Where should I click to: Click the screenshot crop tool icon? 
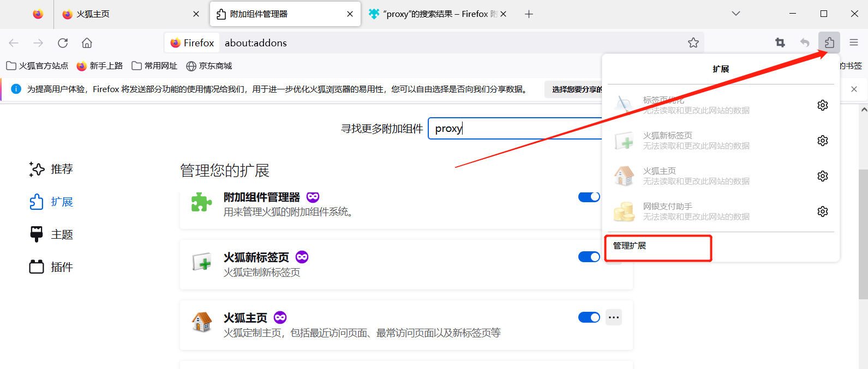(x=780, y=43)
